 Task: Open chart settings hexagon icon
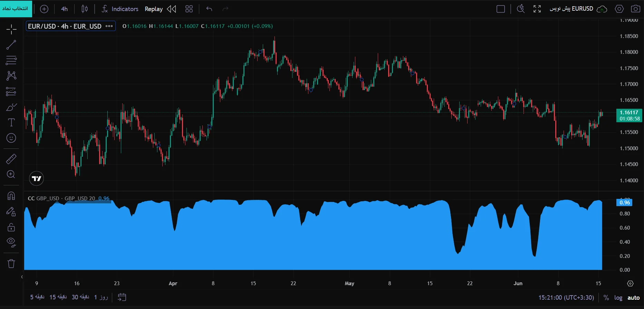(x=619, y=9)
